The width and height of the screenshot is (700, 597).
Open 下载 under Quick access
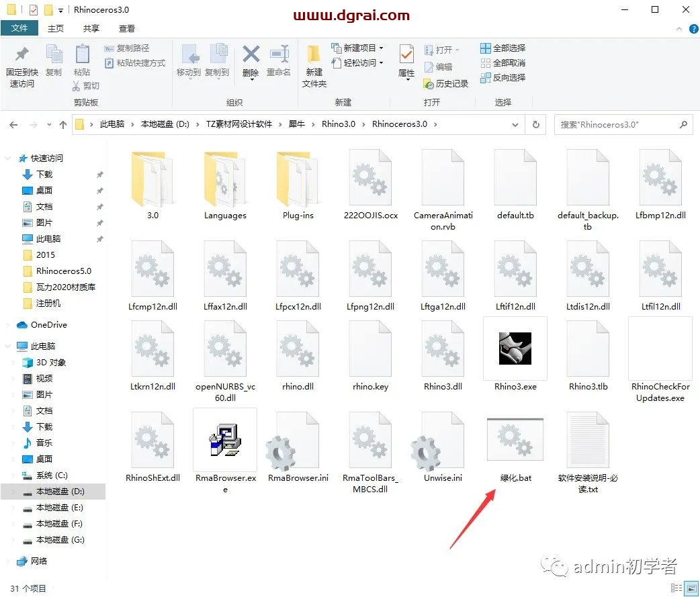44,175
